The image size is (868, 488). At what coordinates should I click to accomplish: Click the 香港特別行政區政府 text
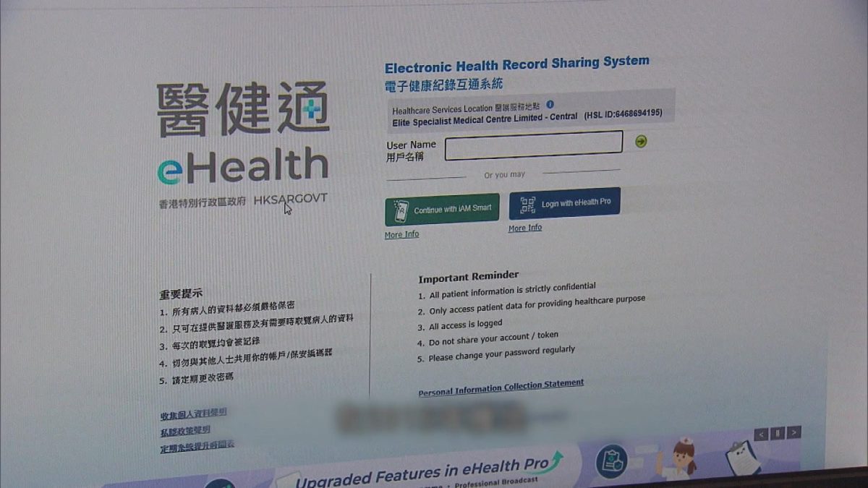(x=203, y=203)
